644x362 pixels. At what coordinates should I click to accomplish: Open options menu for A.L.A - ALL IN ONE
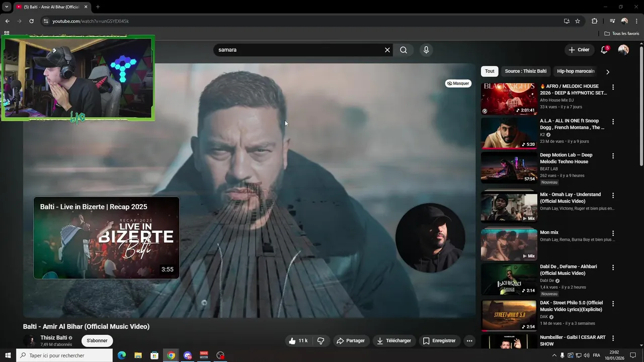[x=613, y=122]
